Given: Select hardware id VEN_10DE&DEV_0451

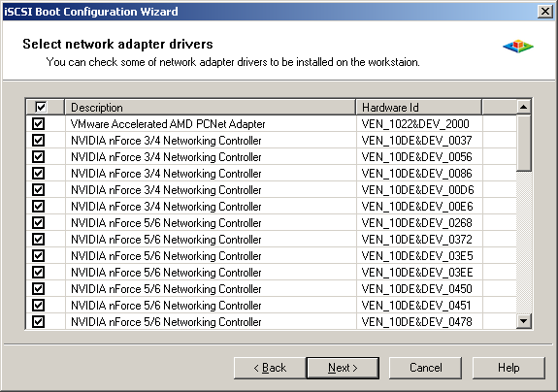Looking at the screenshot, I should coord(416,306).
